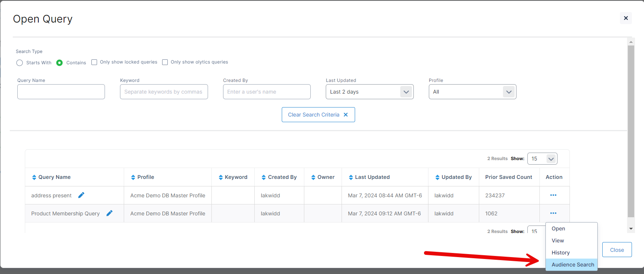Enable Only show locked queries
This screenshot has width=644, height=274.
[x=94, y=62]
